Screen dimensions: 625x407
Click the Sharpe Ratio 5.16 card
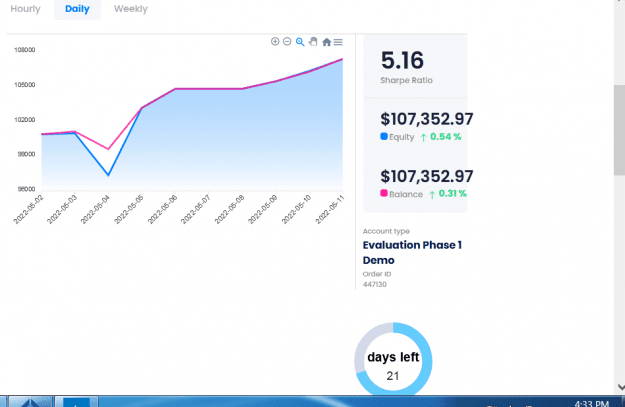coord(415,66)
